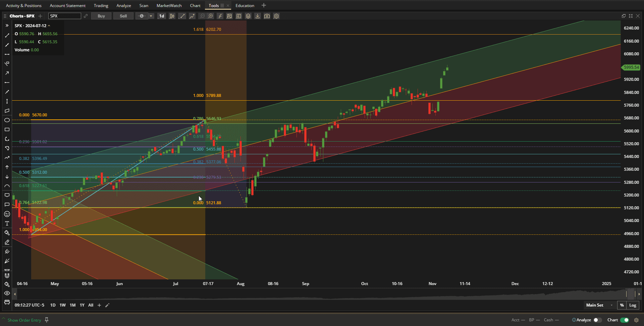This screenshot has height=326, width=644.
Task: Open settings gear in bottom status bar
Action: 636,320
